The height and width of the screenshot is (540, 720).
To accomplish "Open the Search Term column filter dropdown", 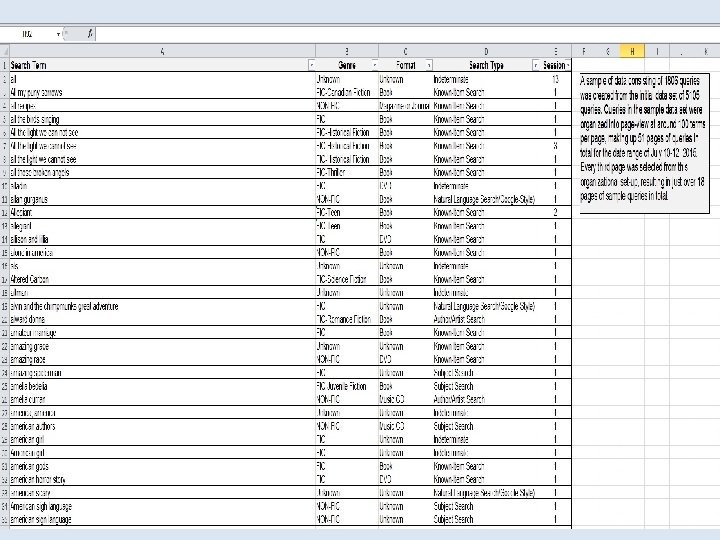I will pos(311,66).
